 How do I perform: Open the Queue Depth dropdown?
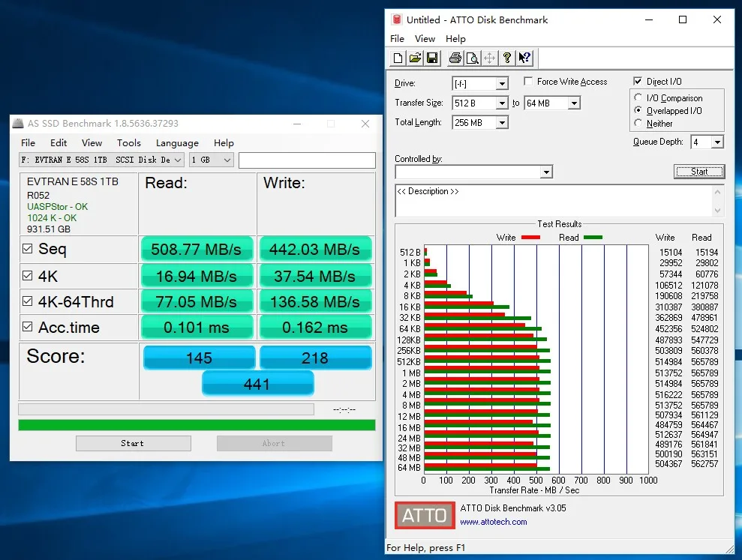click(x=717, y=142)
